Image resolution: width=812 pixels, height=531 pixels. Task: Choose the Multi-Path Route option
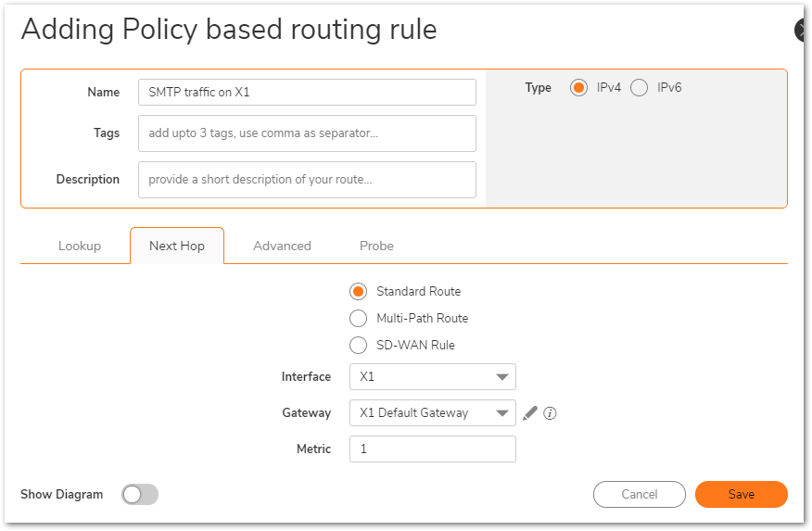click(358, 318)
